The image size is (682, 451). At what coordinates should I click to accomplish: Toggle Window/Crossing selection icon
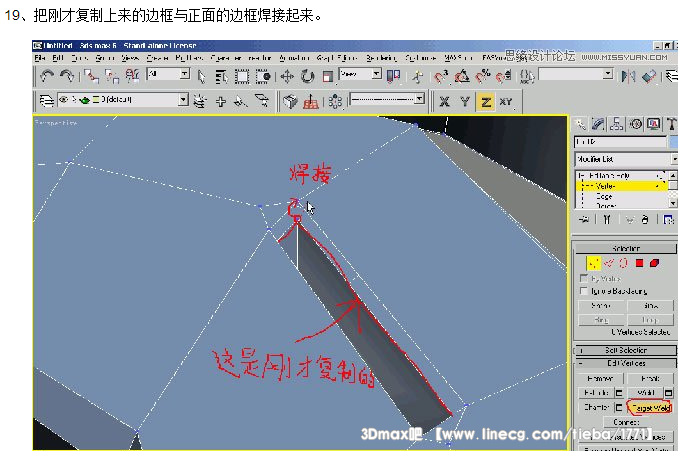[x=263, y=77]
